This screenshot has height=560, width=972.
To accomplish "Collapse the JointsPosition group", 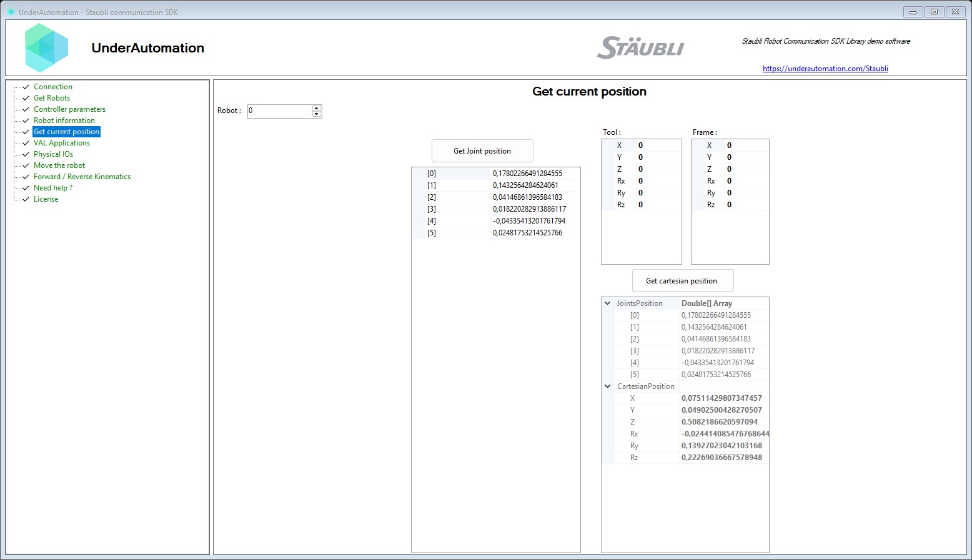I will 608,303.
